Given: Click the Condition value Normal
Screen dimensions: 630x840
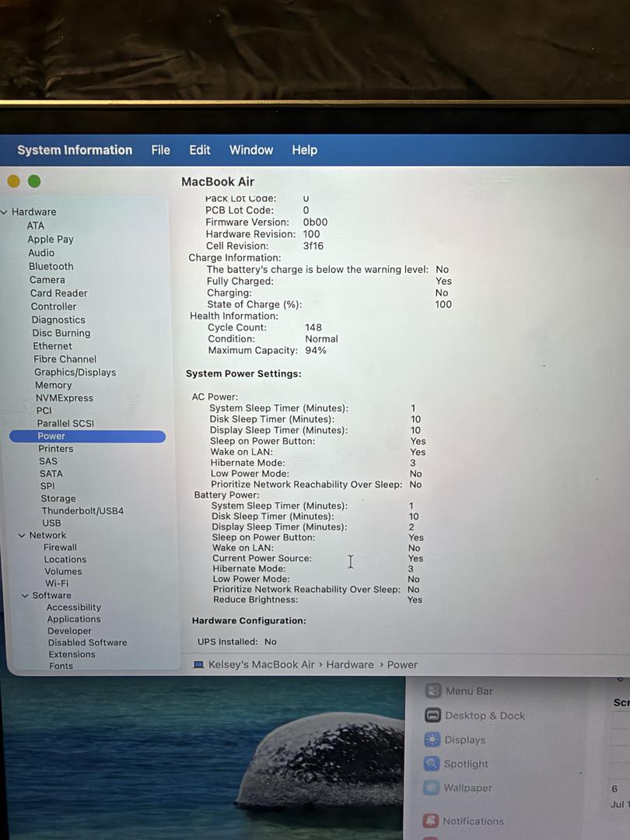Looking at the screenshot, I should pyautogui.click(x=321, y=339).
